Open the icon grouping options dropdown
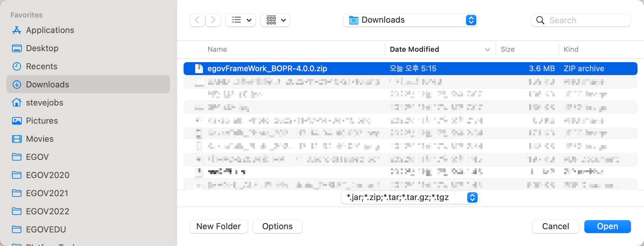The image size is (644, 246). 275,20
